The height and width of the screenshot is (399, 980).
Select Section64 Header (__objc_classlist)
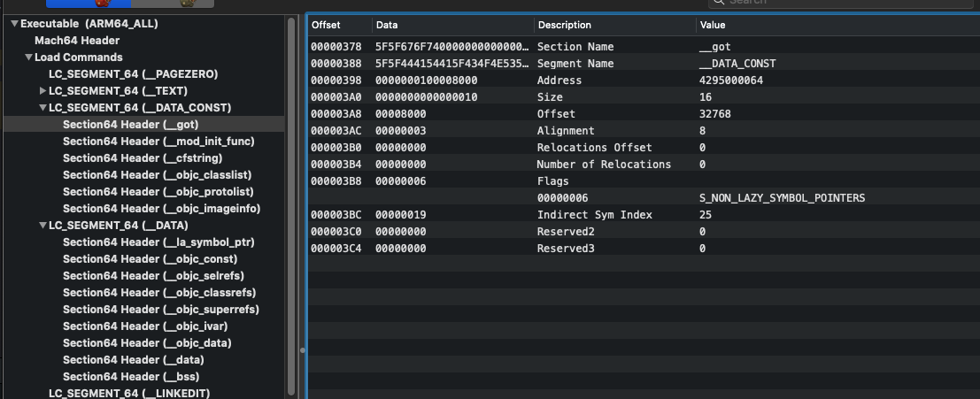tap(149, 175)
